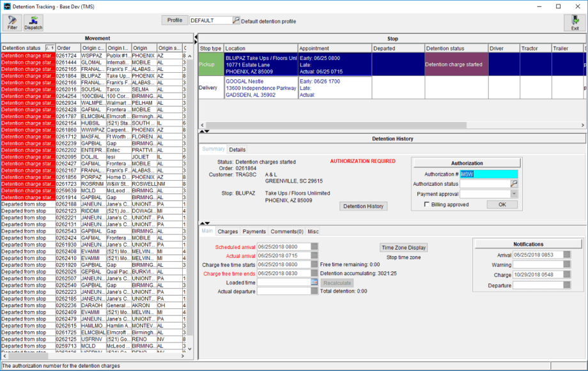This screenshot has height=371, width=588.
Task: Click the Detention History button
Action: 364,206
